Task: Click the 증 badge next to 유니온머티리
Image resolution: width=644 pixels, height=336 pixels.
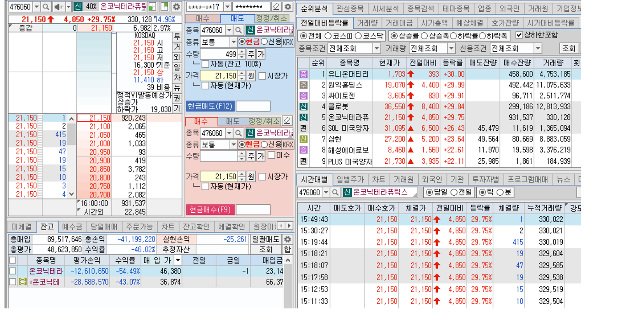Action: (x=304, y=74)
